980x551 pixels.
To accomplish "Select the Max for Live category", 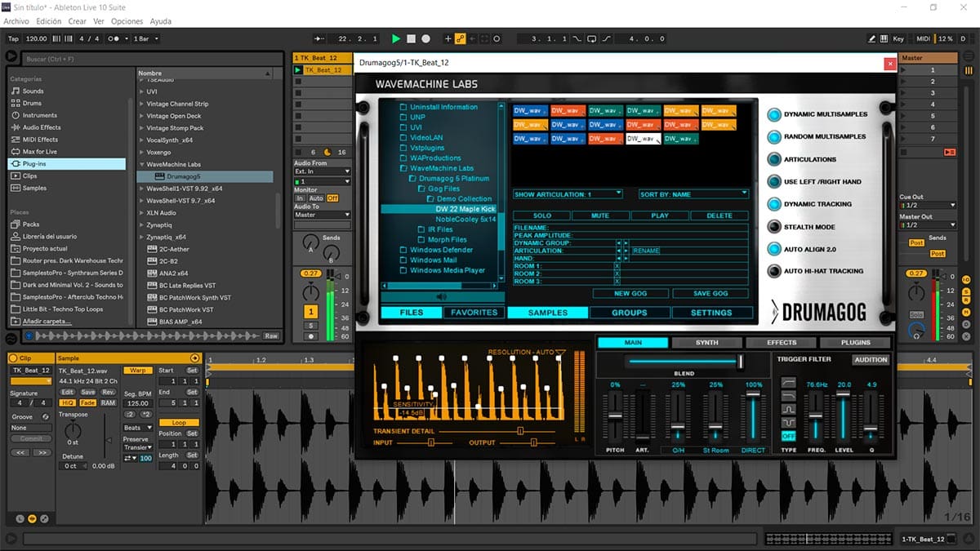I will (40, 152).
